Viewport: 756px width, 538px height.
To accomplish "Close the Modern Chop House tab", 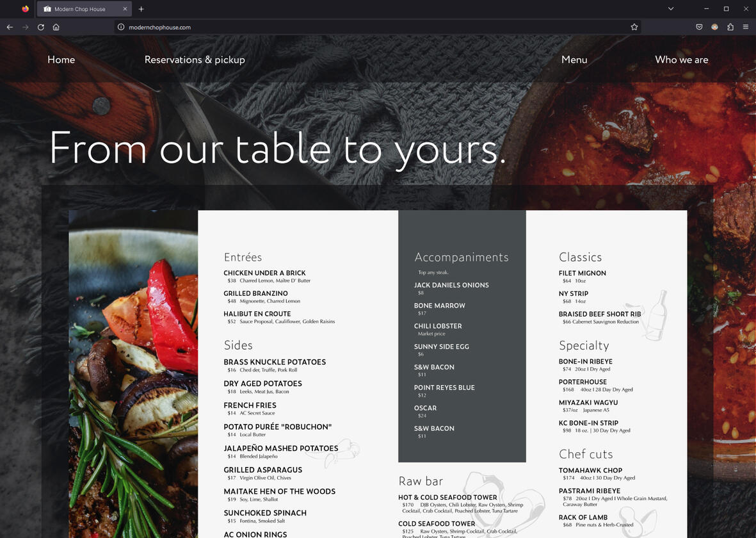I will tap(125, 9).
